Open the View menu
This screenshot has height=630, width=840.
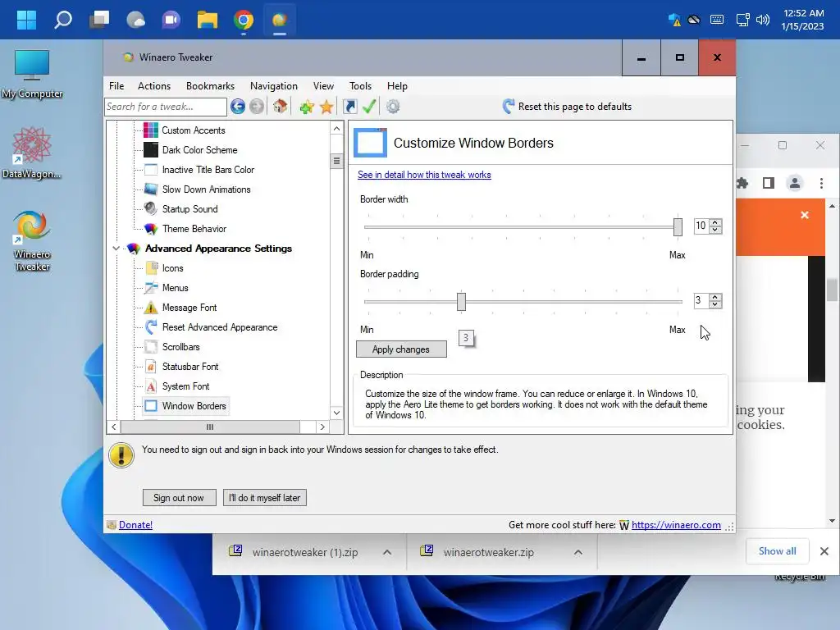(323, 85)
